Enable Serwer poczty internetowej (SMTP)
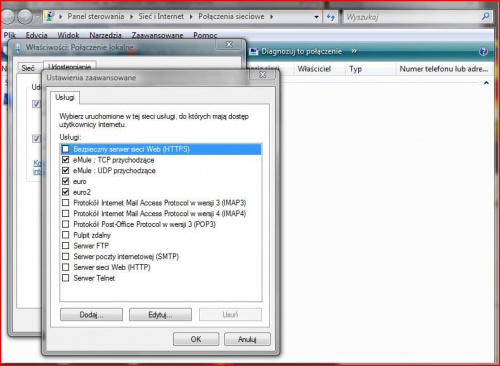 click(x=66, y=256)
